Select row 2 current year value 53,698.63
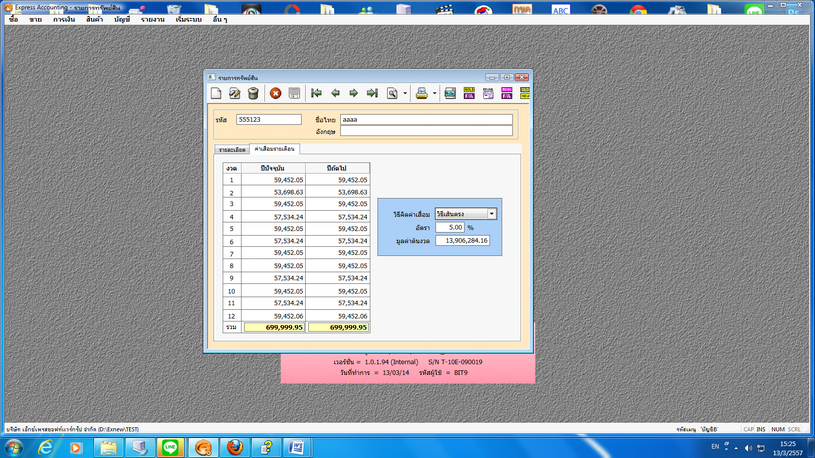Image resolution: width=815 pixels, height=458 pixels. (274, 192)
